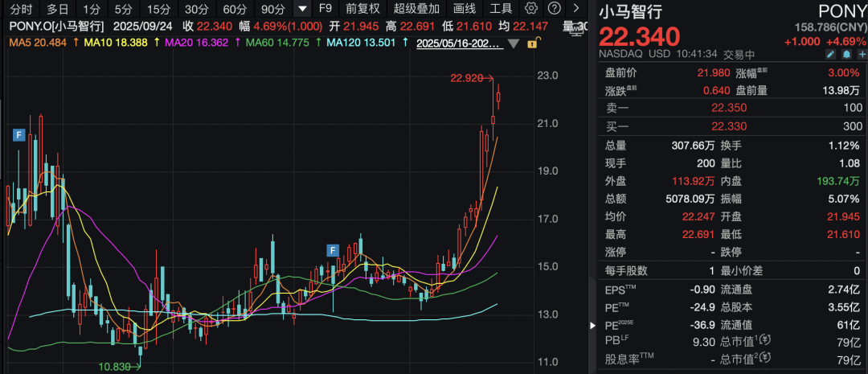Select the 90分 period tab

pyautogui.click(x=272, y=8)
